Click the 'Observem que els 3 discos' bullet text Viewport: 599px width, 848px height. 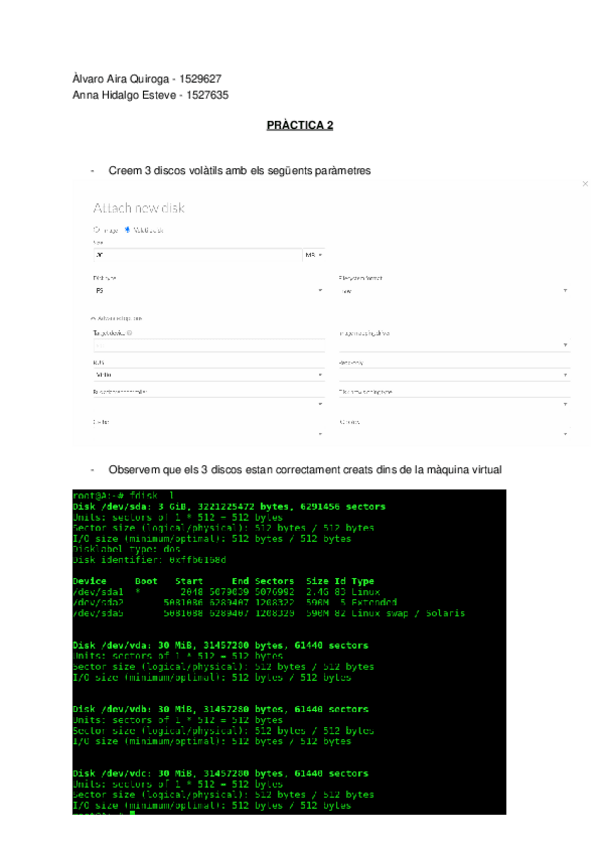pos(305,469)
